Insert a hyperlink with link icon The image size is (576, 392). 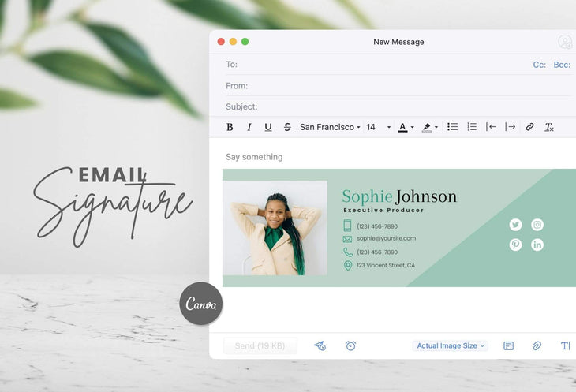(x=529, y=127)
